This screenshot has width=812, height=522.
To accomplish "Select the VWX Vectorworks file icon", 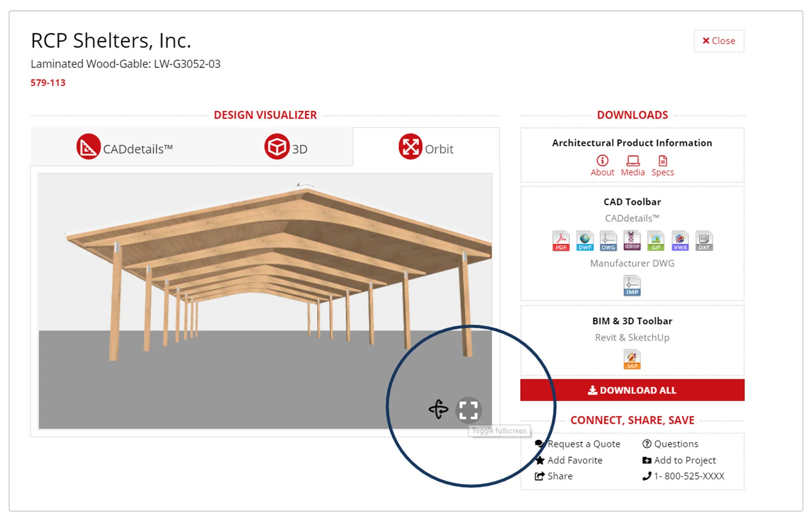I will pyautogui.click(x=680, y=240).
